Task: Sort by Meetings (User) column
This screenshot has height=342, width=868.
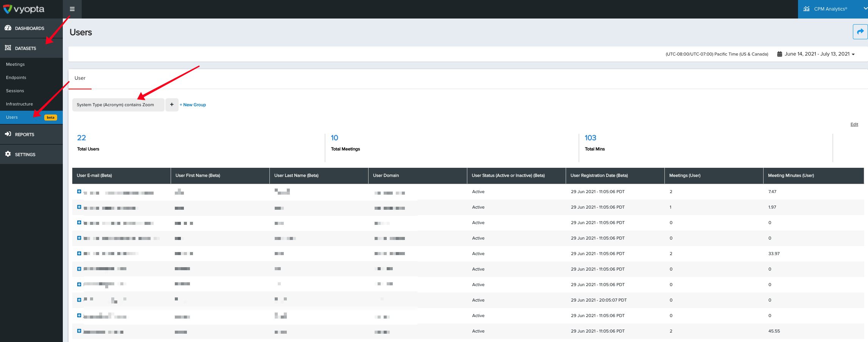Action: coord(714,176)
